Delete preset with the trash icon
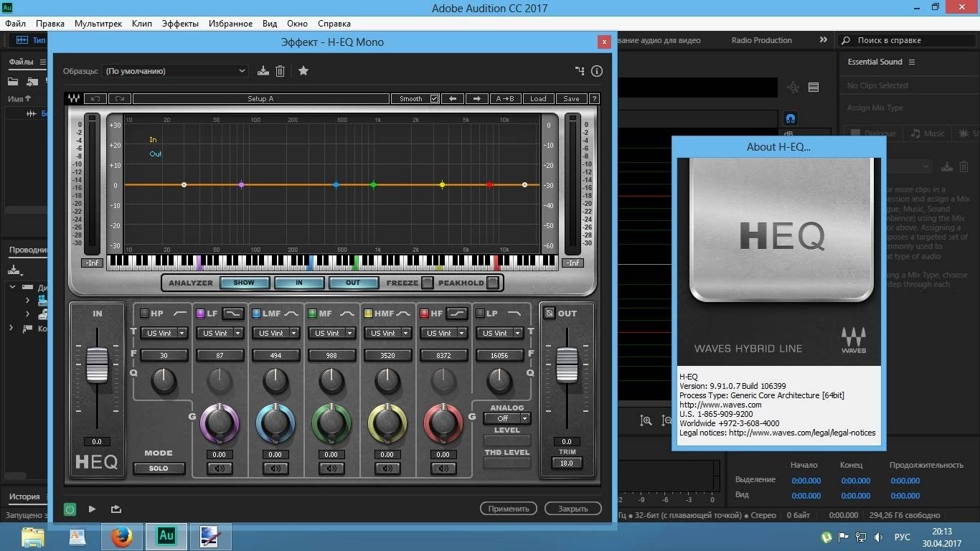 coord(281,70)
